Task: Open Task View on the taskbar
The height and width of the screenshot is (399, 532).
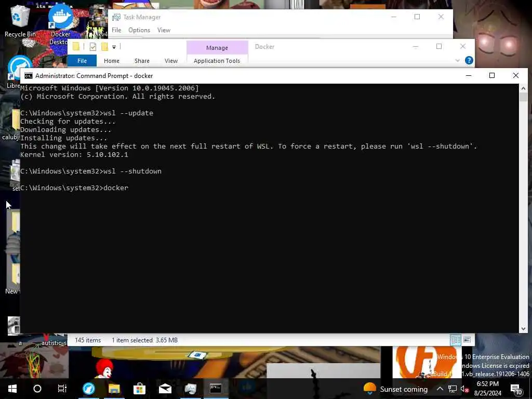Action: [62, 389]
